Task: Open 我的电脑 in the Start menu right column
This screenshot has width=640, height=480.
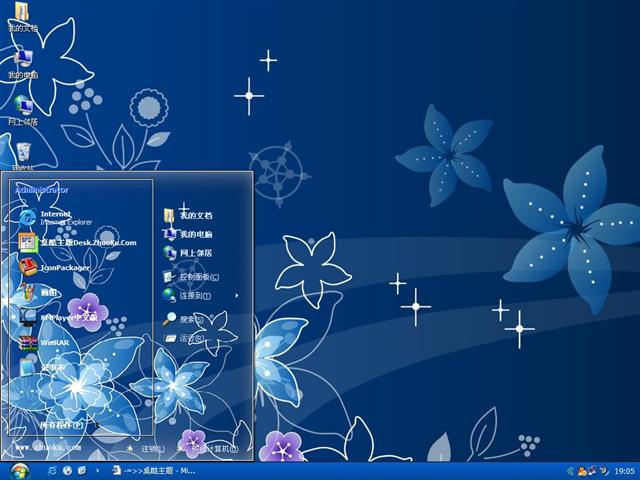Action: [x=187, y=234]
